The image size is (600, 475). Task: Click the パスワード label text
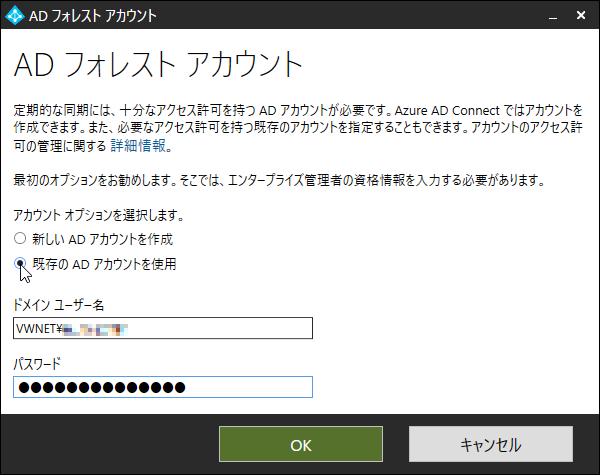(x=37, y=364)
